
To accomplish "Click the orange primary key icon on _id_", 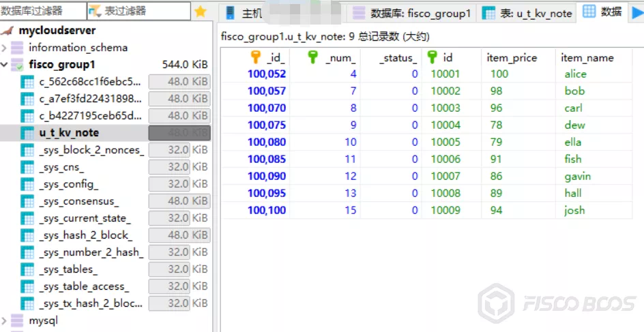I will pos(255,57).
